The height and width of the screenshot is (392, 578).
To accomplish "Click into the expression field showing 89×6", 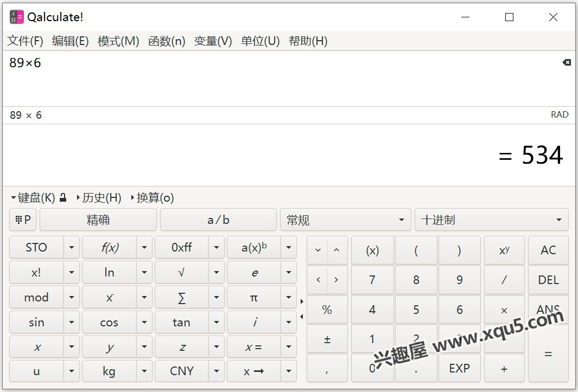I will 282,79.
